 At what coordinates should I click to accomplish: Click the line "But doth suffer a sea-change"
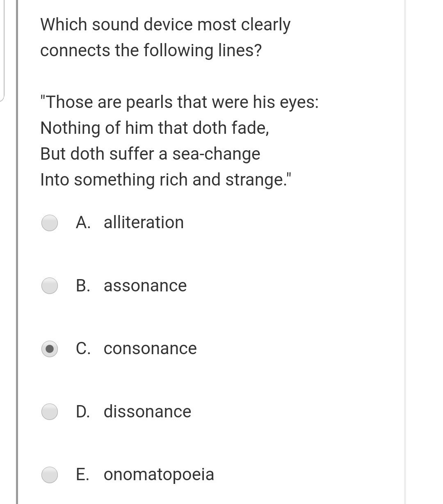150,154
